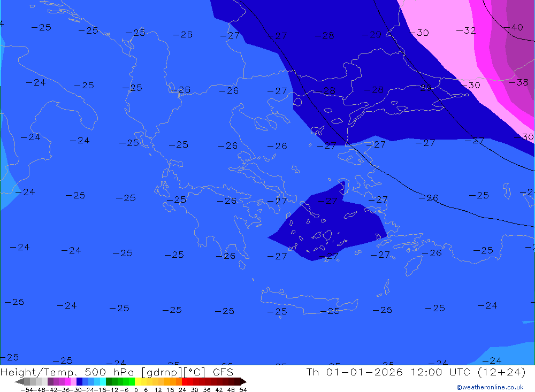Click the "54" label ending the color scale
Screen dimensions: 535x392
[243, 390]
